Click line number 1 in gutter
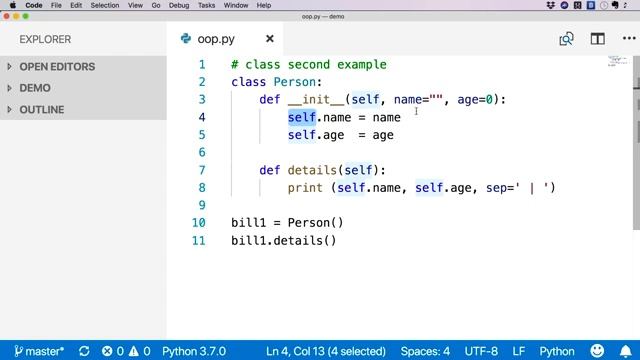This screenshot has width=640, height=360. 202,64
